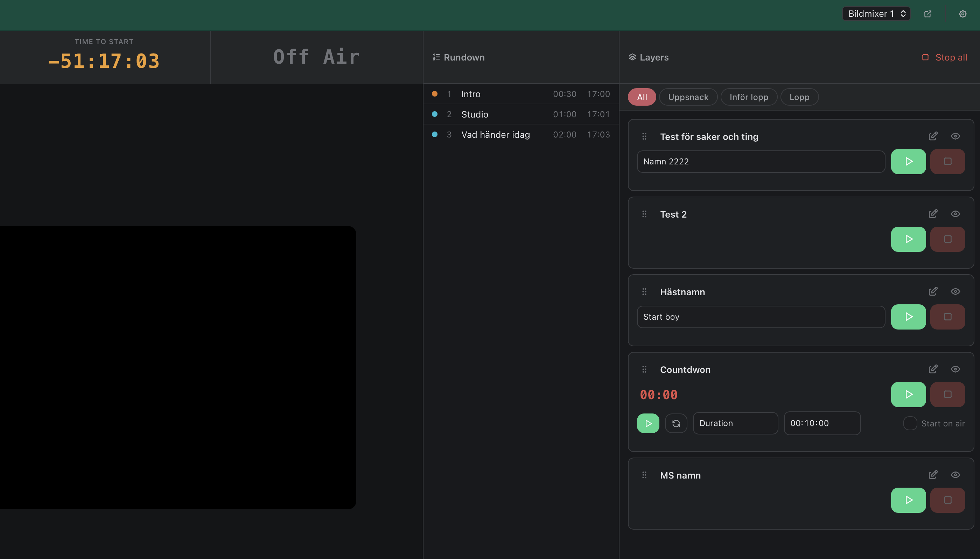This screenshot has width=980, height=559.
Task: Play the Hästnamn layer
Action: tap(908, 317)
